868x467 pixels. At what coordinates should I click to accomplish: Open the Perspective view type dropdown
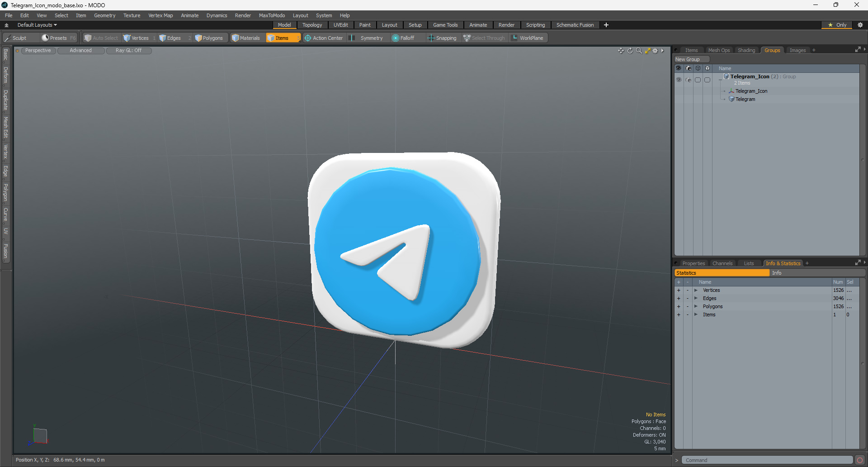[38, 51]
